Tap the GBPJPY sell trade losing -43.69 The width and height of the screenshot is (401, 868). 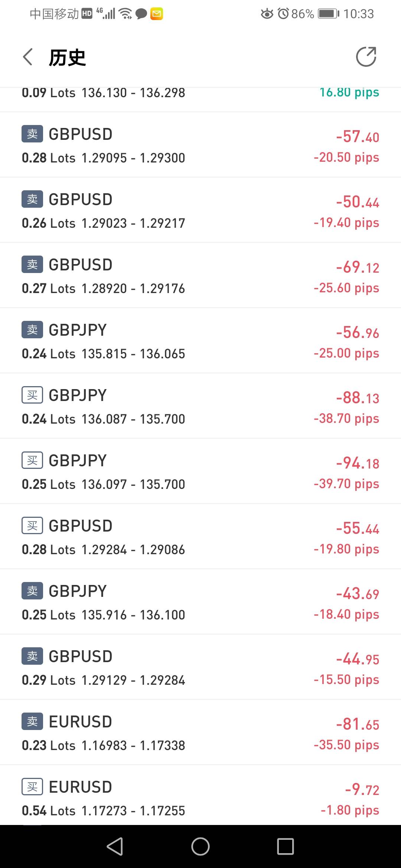pos(200,602)
